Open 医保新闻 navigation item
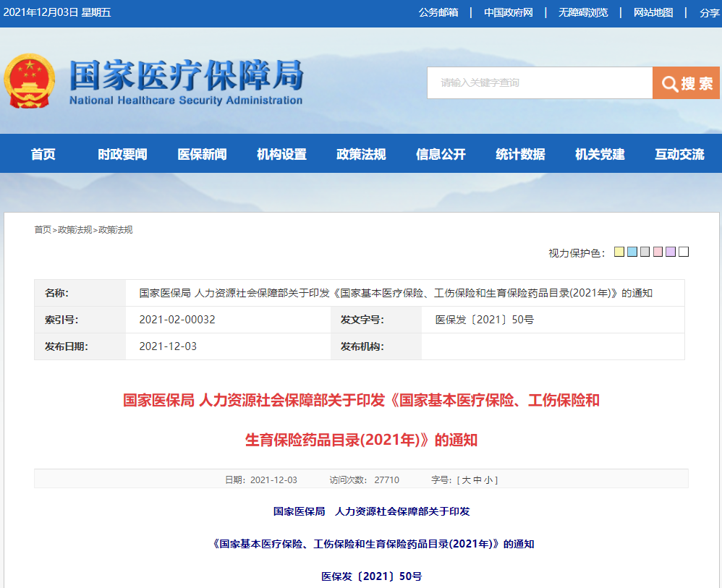The height and width of the screenshot is (588, 722). [202, 154]
